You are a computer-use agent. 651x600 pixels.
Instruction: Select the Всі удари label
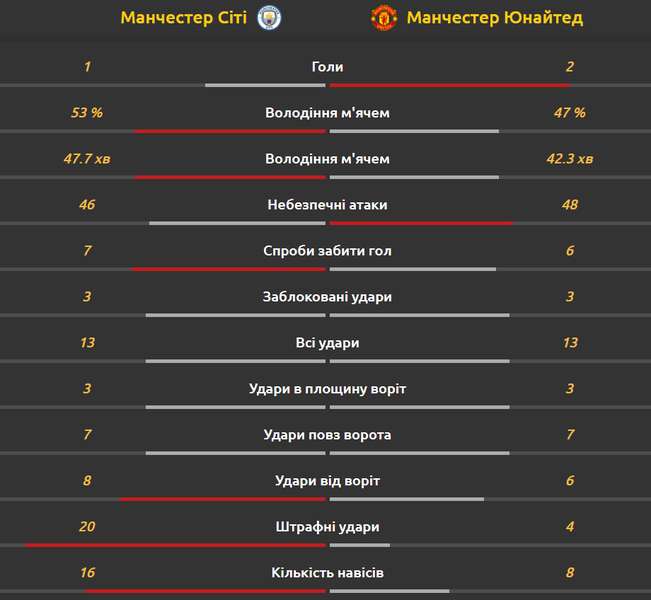click(328, 343)
